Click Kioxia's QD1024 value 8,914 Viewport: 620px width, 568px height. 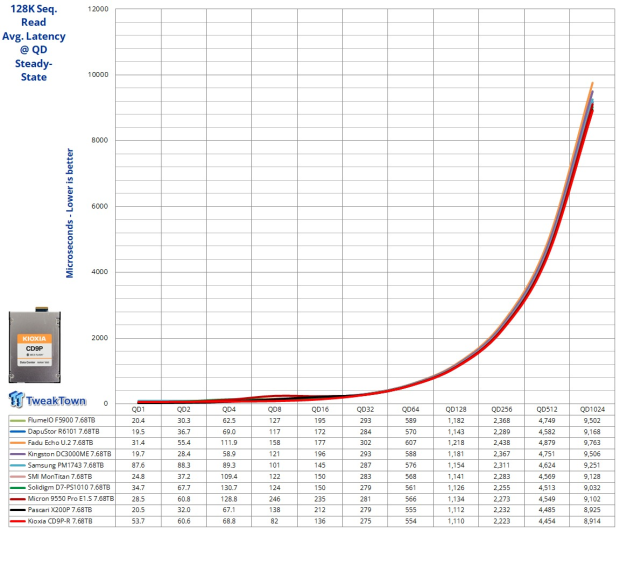click(x=592, y=521)
